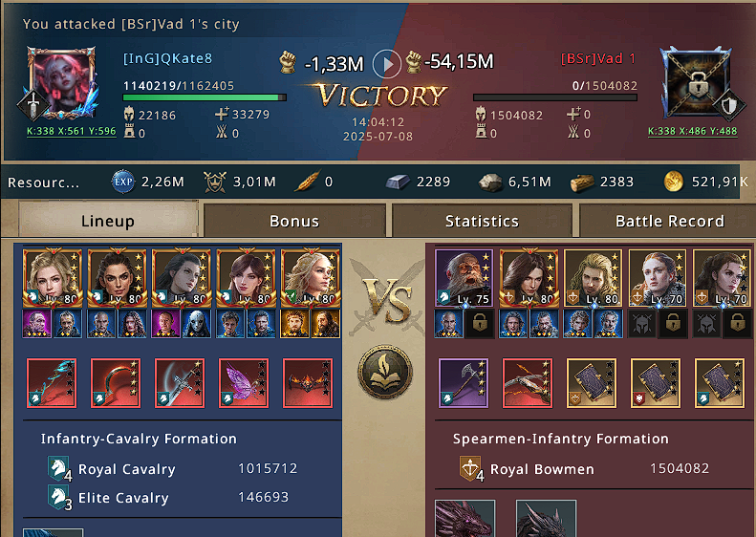The height and width of the screenshot is (537, 756).
Task: Play the battle replay button
Action: 387,64
